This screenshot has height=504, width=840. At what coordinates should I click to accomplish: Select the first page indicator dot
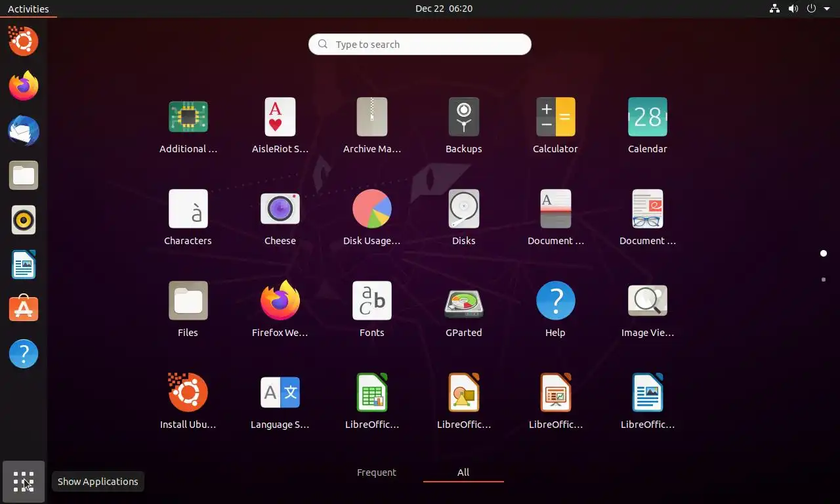824,253
